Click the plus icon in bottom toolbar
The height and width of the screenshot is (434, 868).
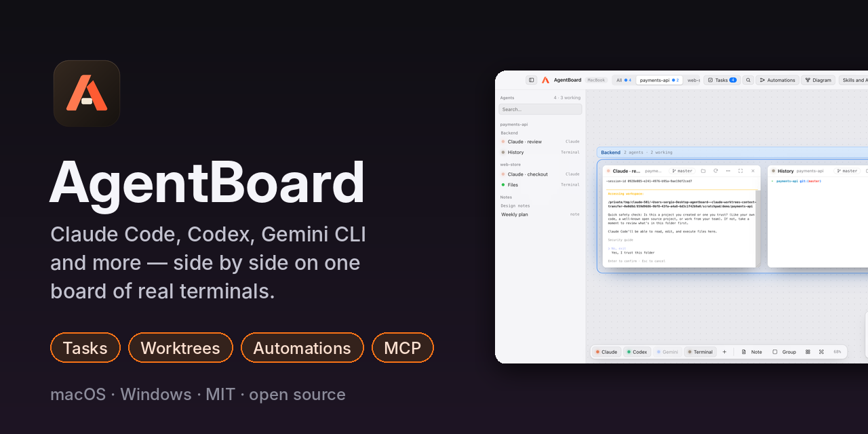724,352
